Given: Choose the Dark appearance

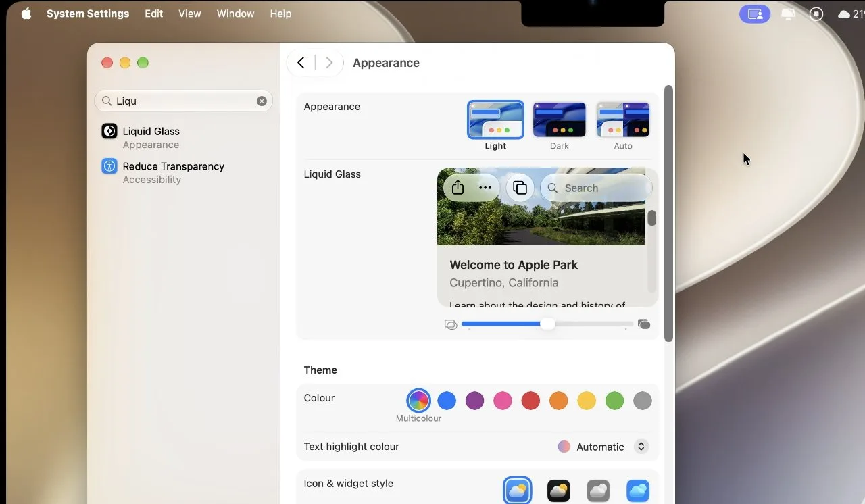Looking at the screenshot, I should point(560,120).
